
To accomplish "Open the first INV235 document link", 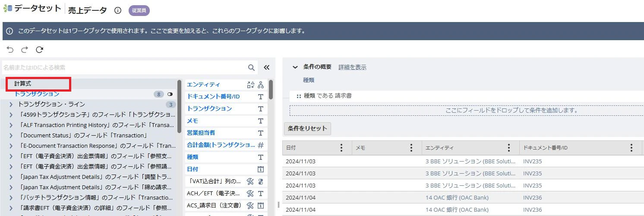I will pyautogui.click(x=532, y=162).
